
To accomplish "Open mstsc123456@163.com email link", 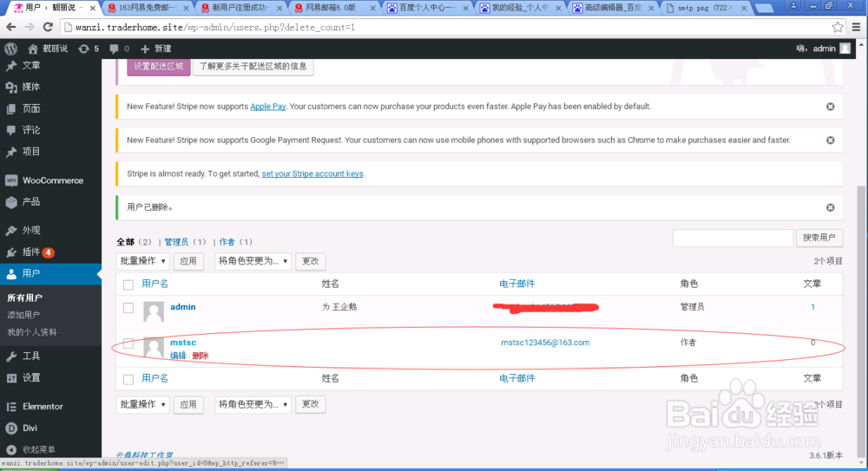I will (x=545, y=343).
